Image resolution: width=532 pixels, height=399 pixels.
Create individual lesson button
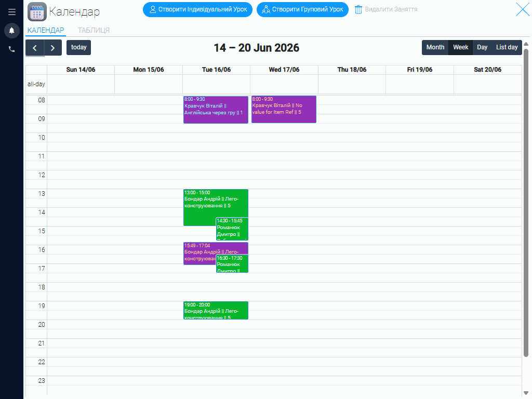pyautogui.click(x=197, y=9)
